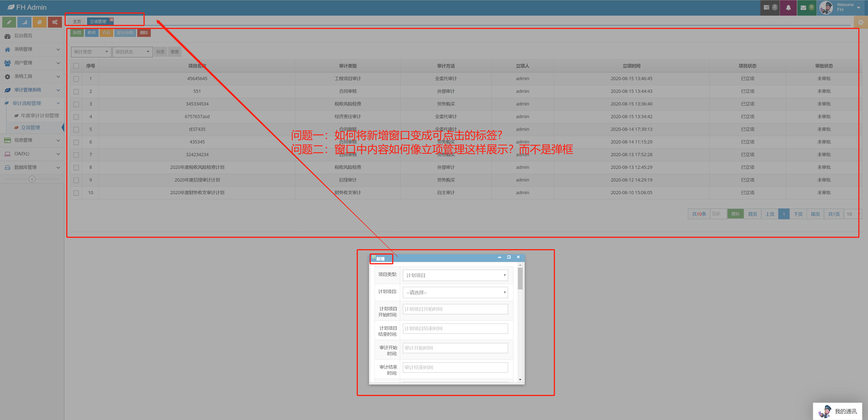Click the orange book shortcut icon
Viewport: 868px width, 420px height.
(x=39, y=22)
